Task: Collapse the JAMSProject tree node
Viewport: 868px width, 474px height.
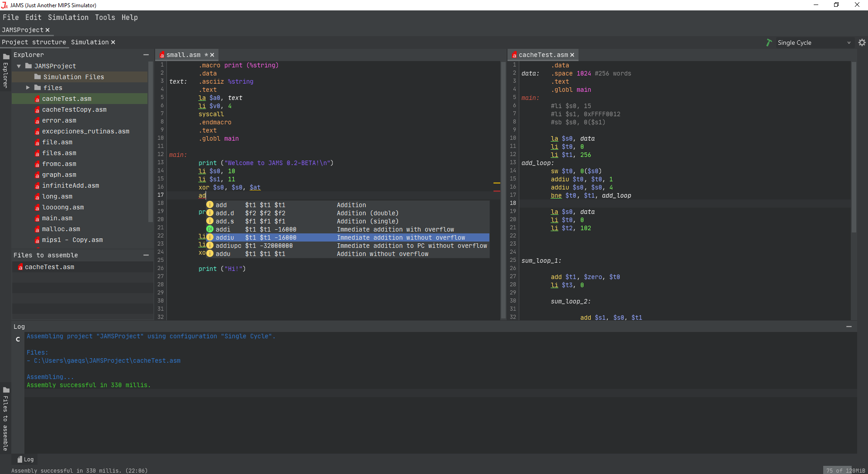Action: point(19,66)
